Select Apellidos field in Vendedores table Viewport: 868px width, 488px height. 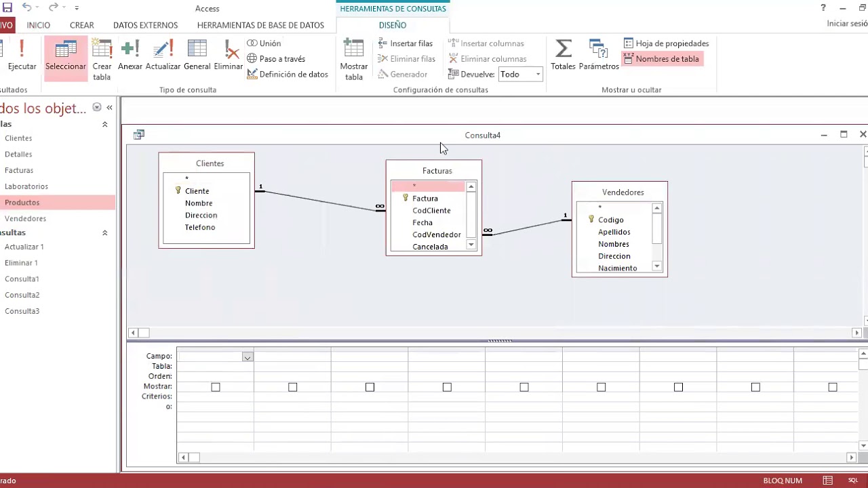(x=614, y=232)
